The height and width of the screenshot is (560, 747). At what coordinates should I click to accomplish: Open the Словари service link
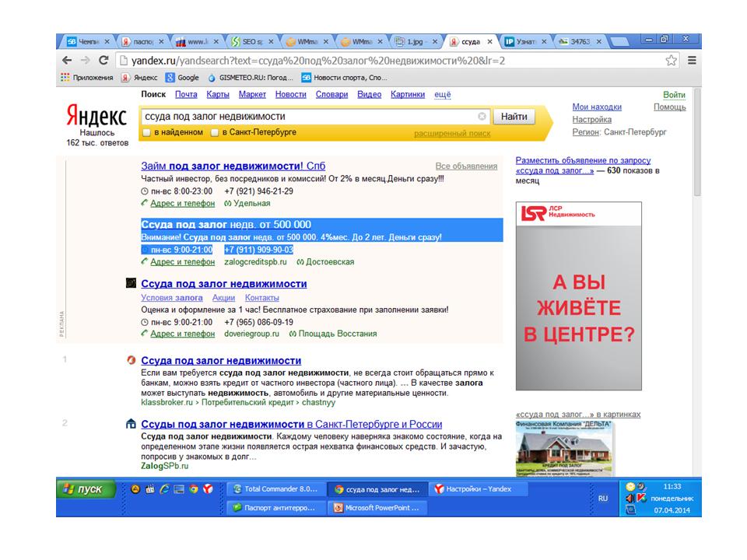(x=331, y=94)
